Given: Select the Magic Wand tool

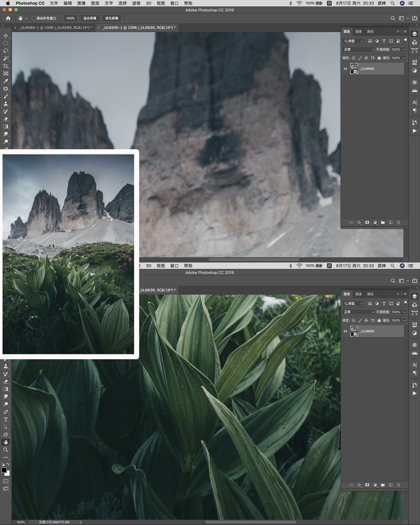Looking at the screenshot, I should point(6,59).
